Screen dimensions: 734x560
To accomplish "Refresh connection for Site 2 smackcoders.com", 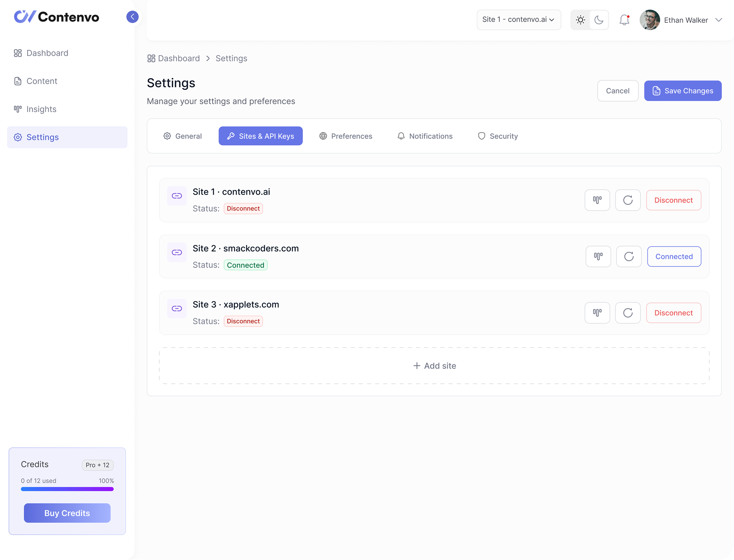I will pos(628,256).
